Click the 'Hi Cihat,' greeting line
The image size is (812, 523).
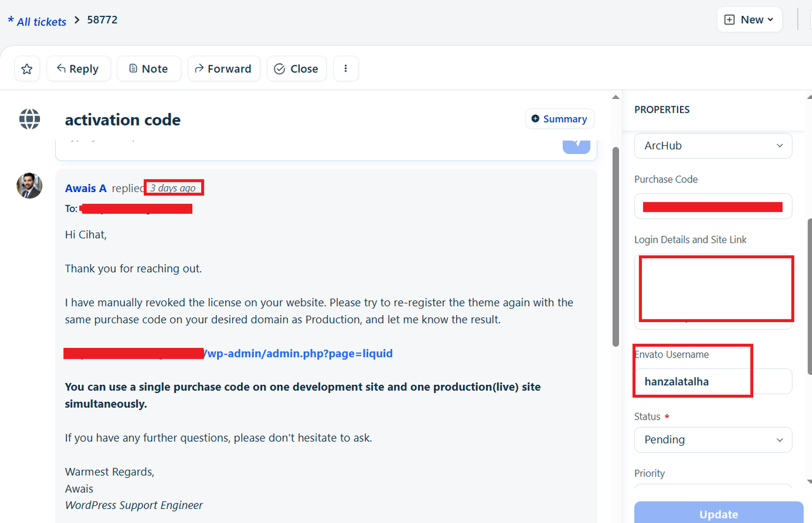[86, 235]
